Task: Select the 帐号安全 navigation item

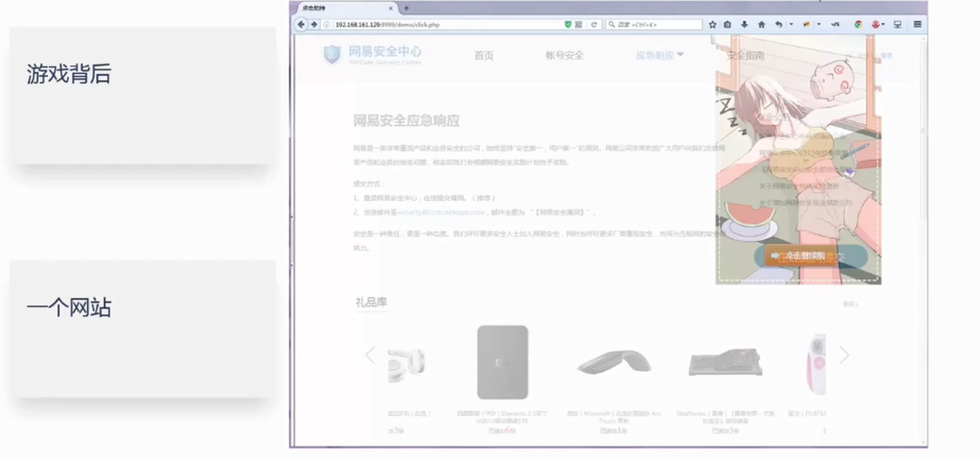Action: pos(565,56)
